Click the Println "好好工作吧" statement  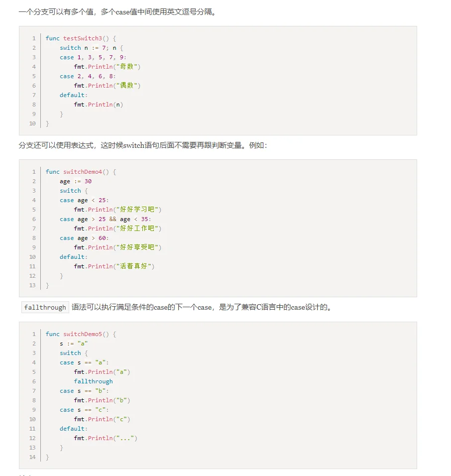[118, 228]
